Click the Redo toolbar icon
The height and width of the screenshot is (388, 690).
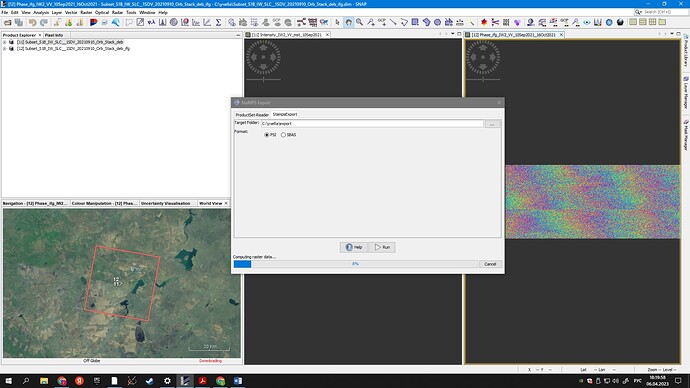click(44, 22)
